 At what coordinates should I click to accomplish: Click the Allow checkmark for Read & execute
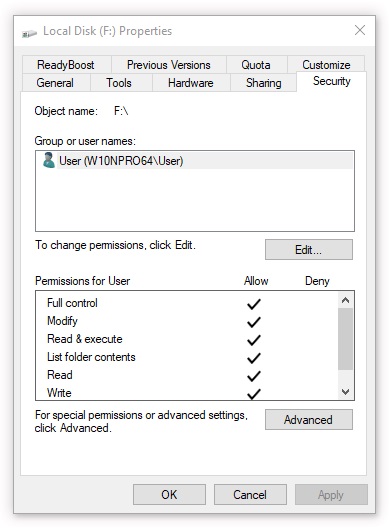(254, 340)
